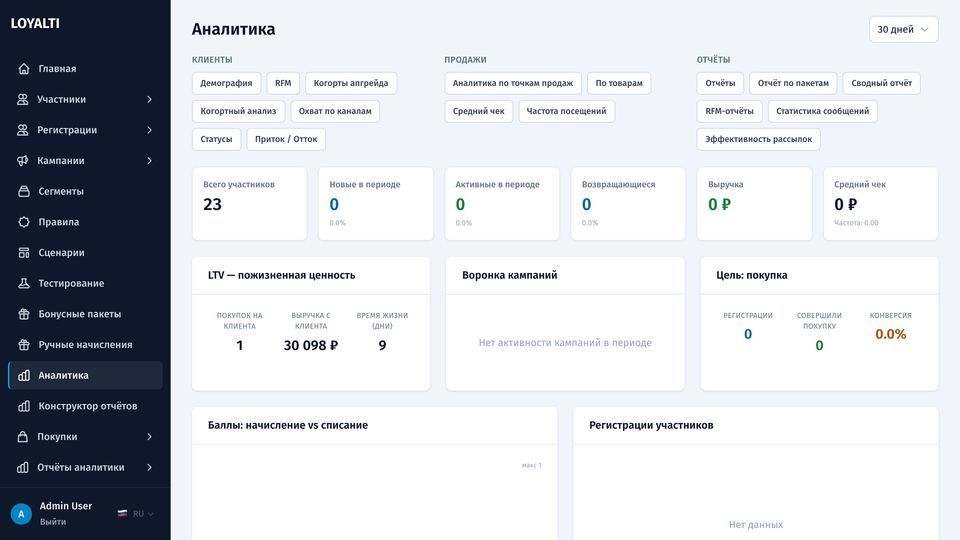Click the Выручка metric card
The width and height of the screenshot is (960, 540).
coord(754,204)
